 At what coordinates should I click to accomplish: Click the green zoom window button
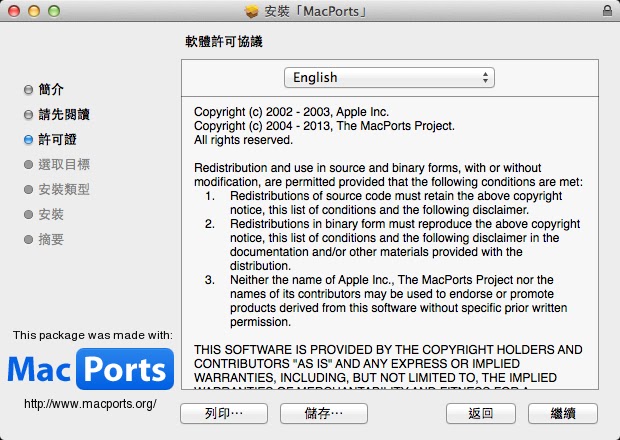pos(54,11)
